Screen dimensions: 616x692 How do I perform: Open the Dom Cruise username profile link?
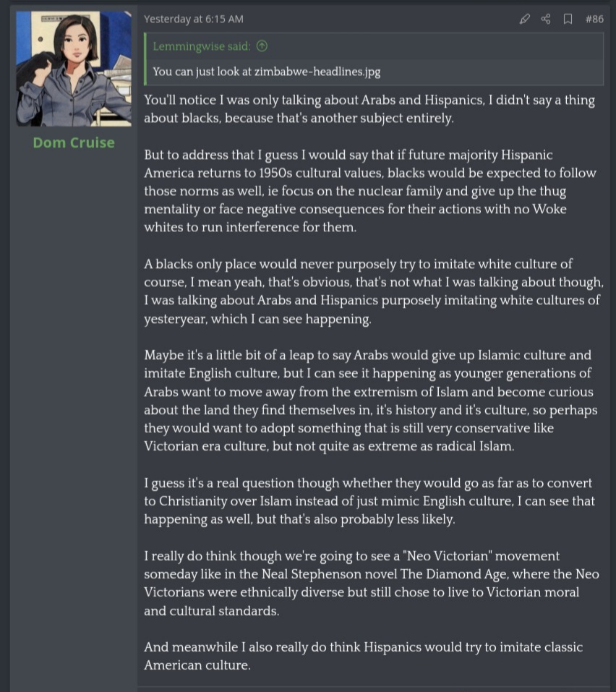click(x=74, y=142)
